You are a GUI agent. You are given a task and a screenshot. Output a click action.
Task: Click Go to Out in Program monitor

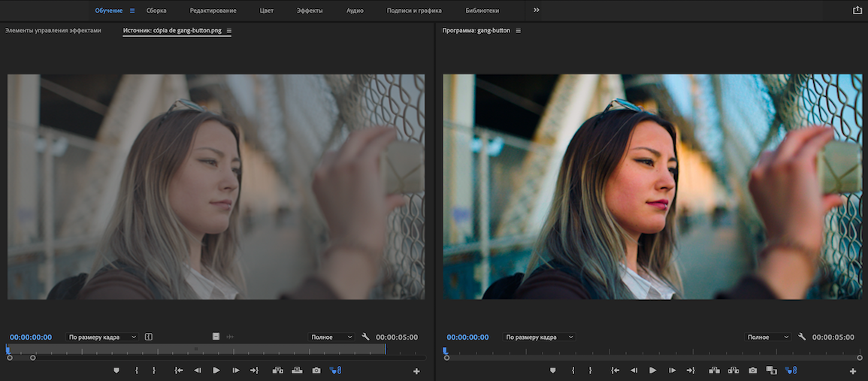tap(691, 370)
